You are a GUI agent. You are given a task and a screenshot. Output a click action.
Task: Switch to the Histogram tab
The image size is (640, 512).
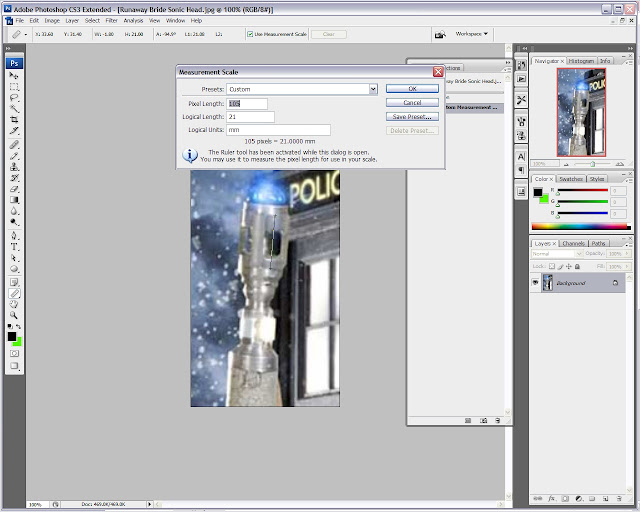(x=581, y=61)
